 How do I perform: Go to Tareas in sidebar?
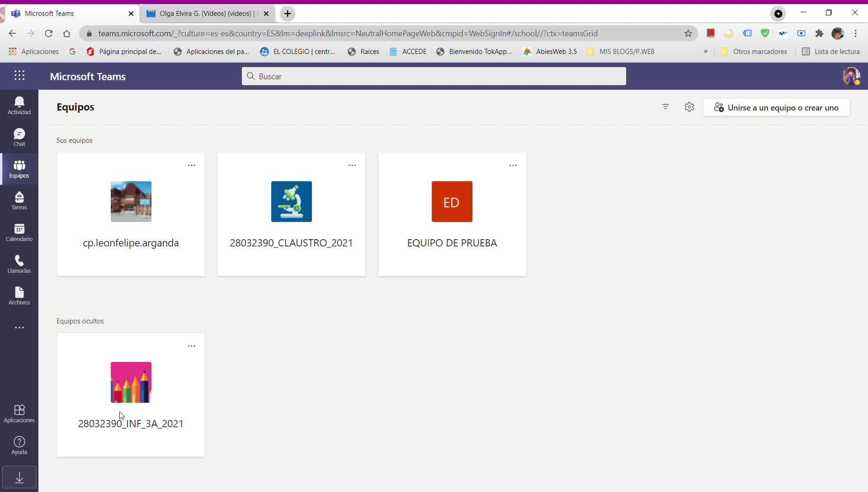[x=19, y=200]
